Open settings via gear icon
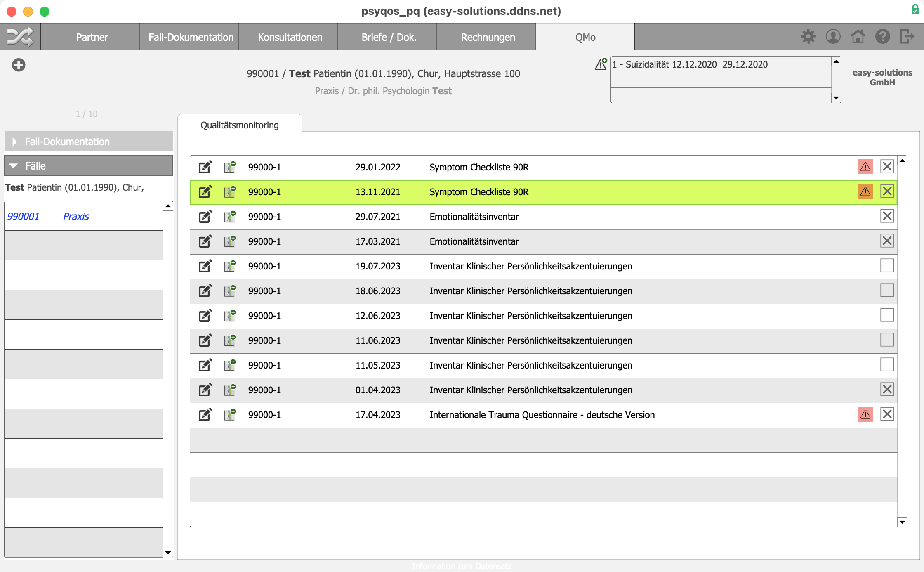The image size is (924, 572). (808, 36)
